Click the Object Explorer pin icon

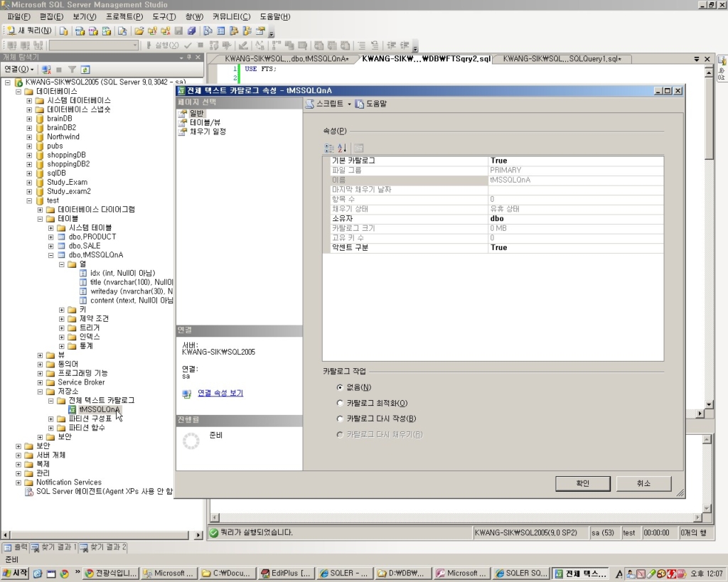189,57
